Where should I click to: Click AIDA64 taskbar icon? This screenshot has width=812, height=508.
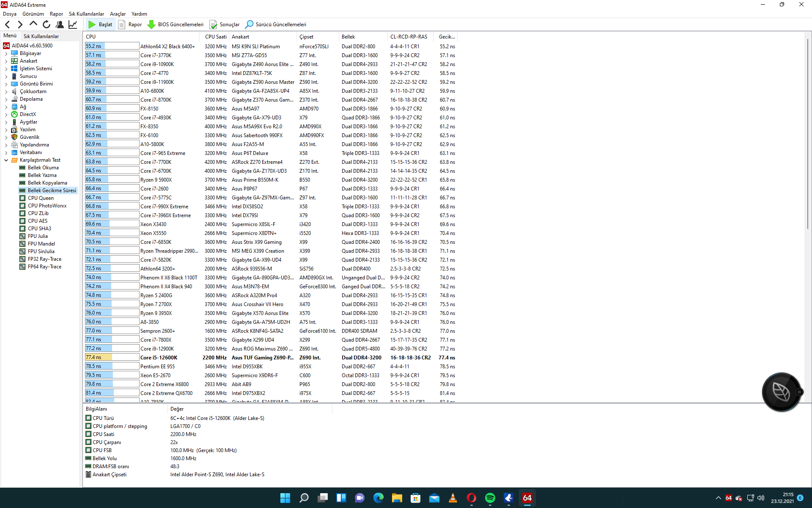527,498
